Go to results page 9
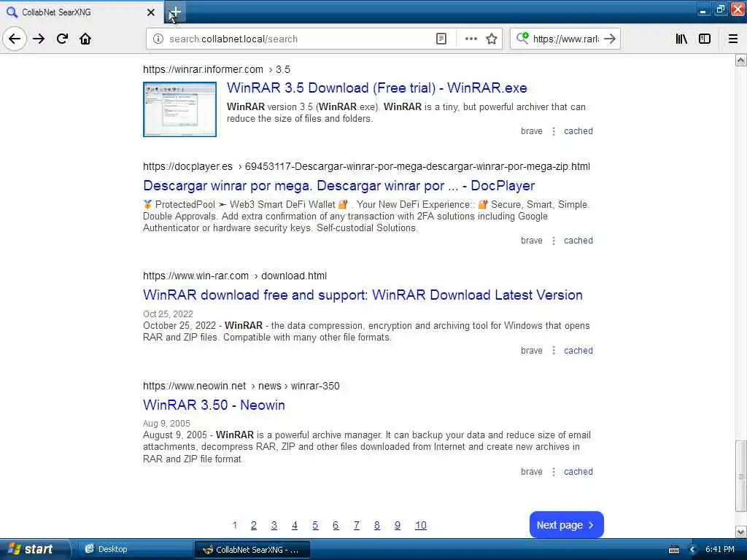This screenshot has width=747, height=560. click(x=398, y=525)
